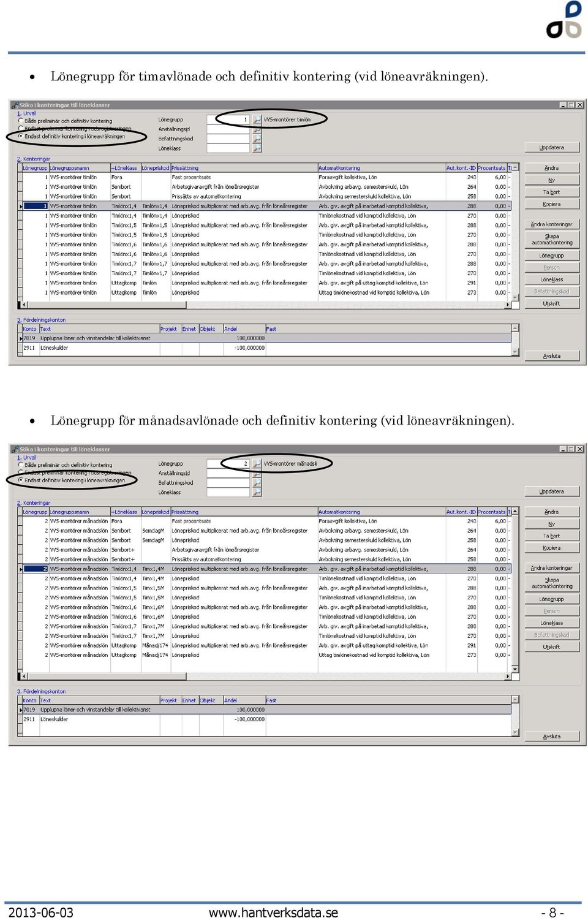This screenshot has width=588, height=918.
Task: Click the Löneklass input field in månadslön window
Action: (228, 492)
